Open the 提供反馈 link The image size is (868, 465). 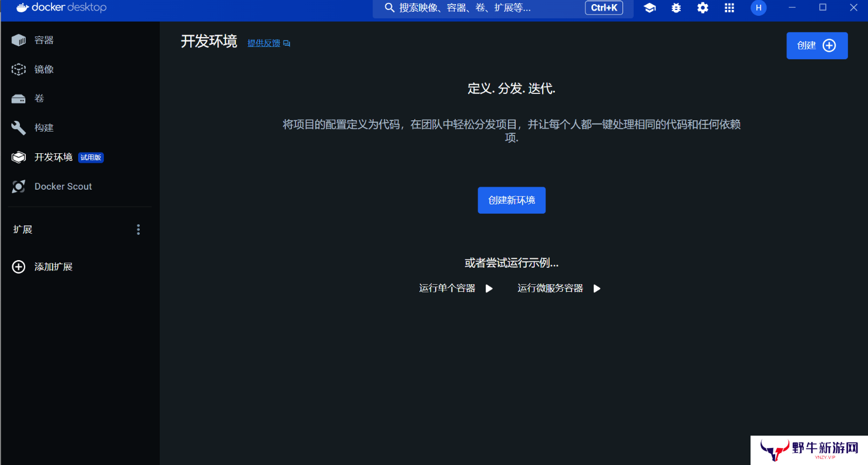coord(264,43)
